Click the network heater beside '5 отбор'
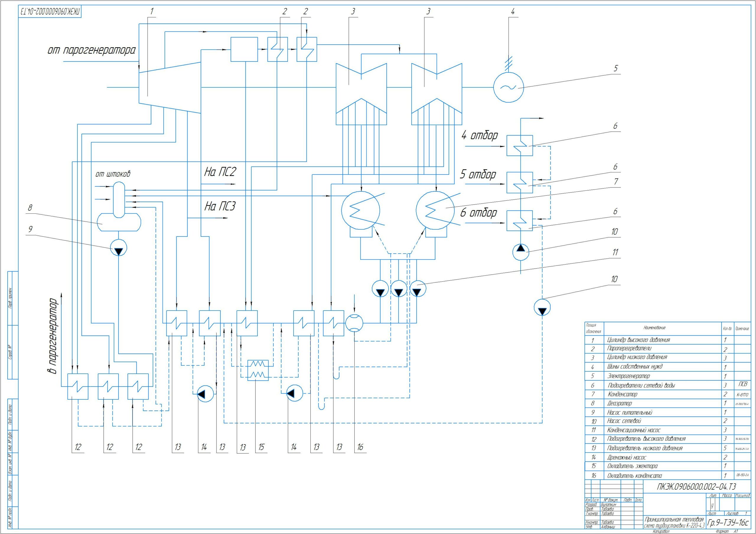The height and width of the screenshot is (534, 756). [519, 182]
